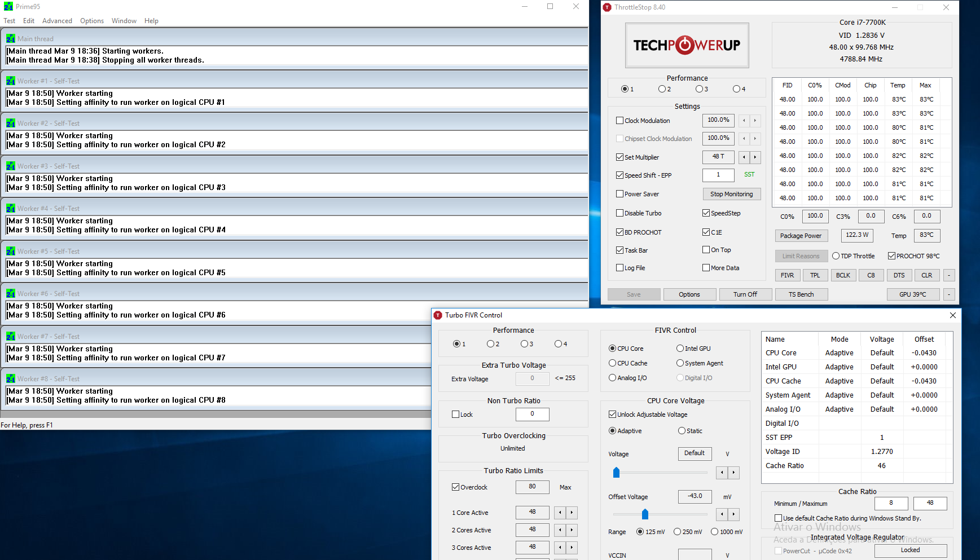Screen dimensions: 980x560
Task: Decrease Clock Modulation with left arrow
Action: pyautogui.click(x=744, y=121)
